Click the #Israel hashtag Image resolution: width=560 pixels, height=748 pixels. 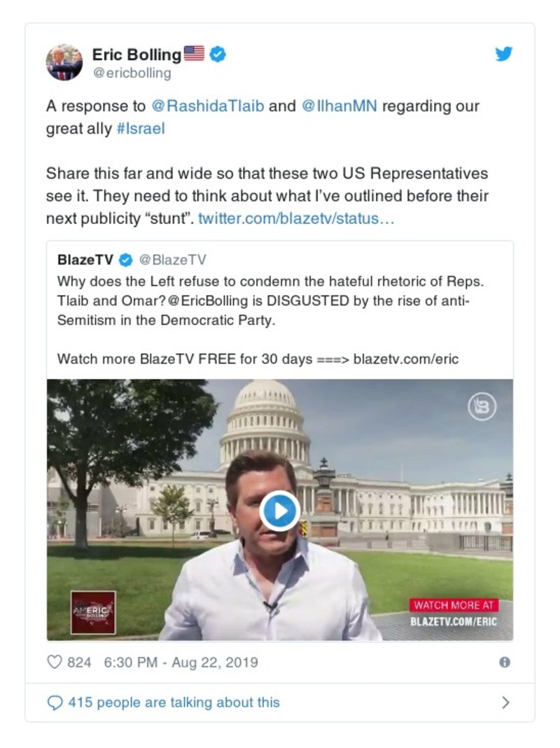pyautogui.click(x=142, y=129)
